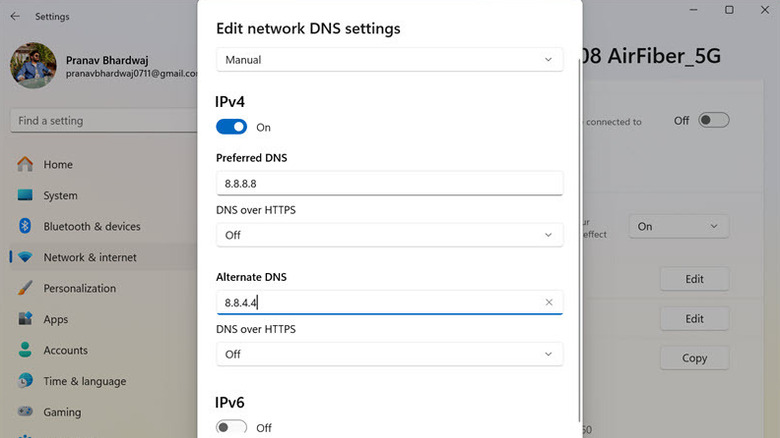
Task: Click the Accounts person icon
Action: 25,351
